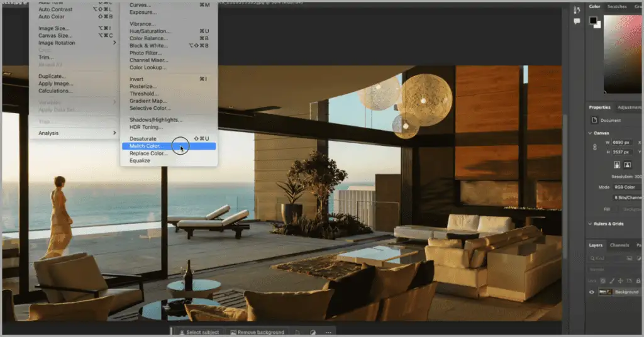Click the contextual task bar drag handle
The height and width of the screenshot is (337, 644).
pos(172,332)
